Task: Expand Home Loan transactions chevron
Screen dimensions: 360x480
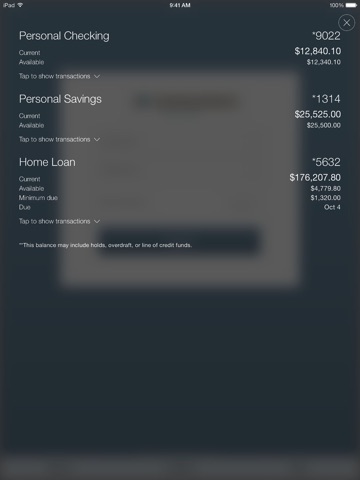Action: point(97,221)
